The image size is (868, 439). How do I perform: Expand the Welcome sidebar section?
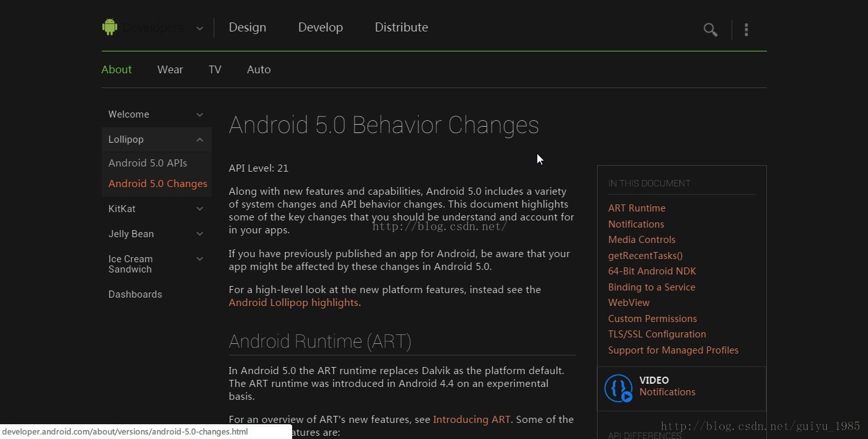click(199, 114)
